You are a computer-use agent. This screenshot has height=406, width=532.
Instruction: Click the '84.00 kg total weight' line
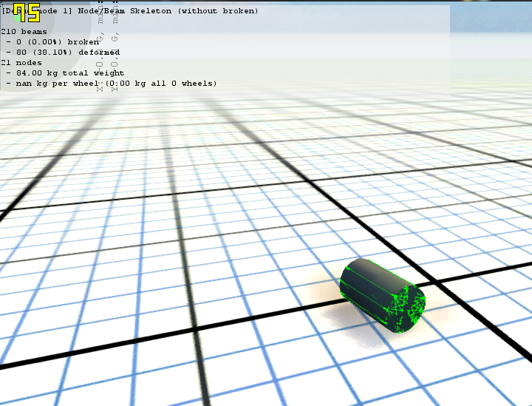66,73
